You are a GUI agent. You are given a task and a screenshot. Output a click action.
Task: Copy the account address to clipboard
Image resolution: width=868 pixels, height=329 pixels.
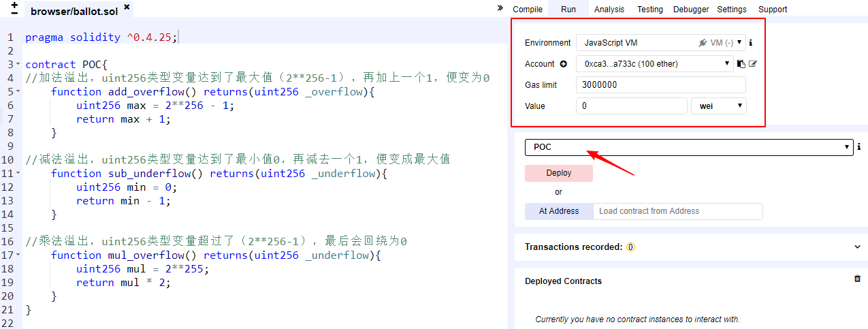pyautogui.click(x=741, y=64)
